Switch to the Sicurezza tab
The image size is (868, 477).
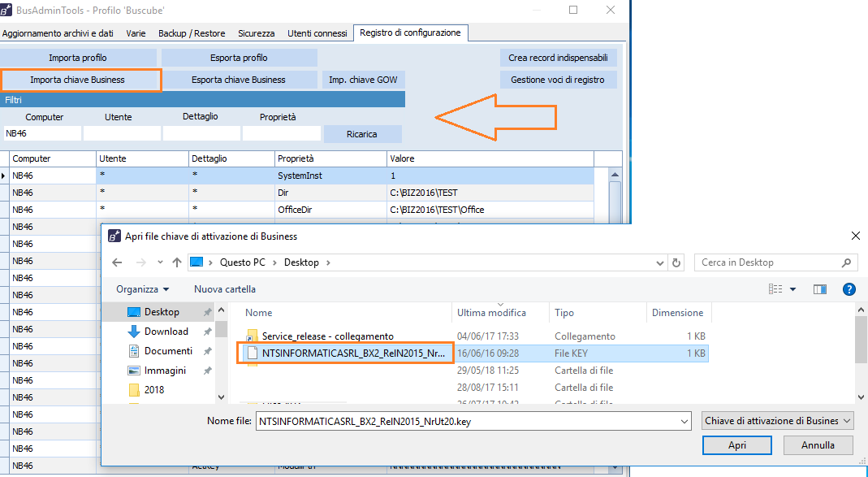[257, 33]
